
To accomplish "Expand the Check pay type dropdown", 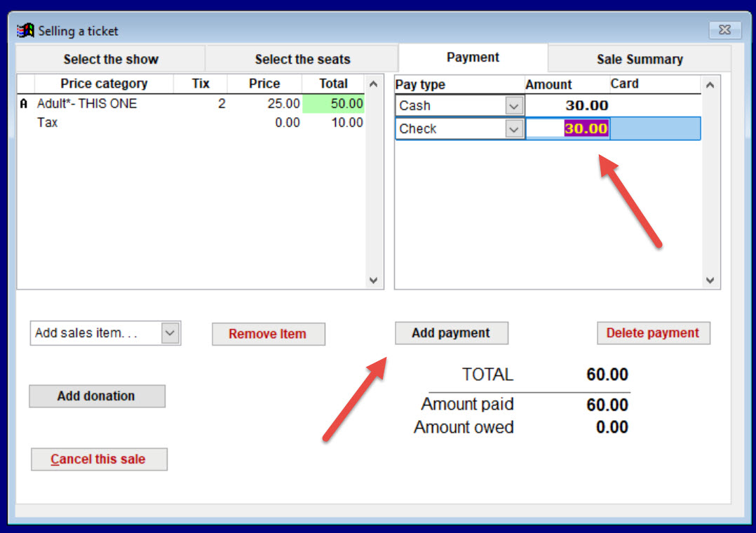I will (x=513, y=129).
